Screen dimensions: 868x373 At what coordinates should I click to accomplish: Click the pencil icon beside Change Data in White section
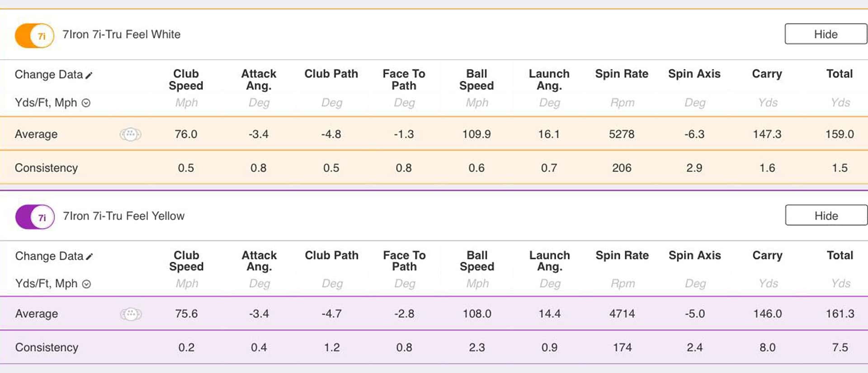(89, 75)
